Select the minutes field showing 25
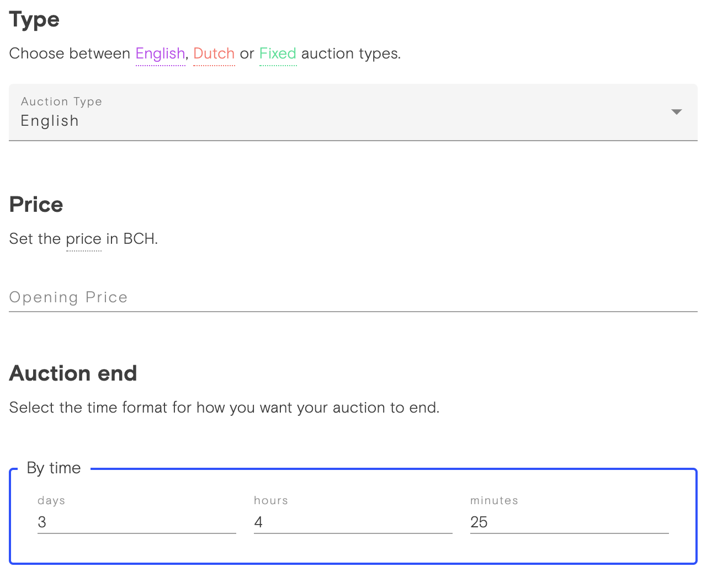This screenshot has height=588, width=712. click(x=570, y=522)
